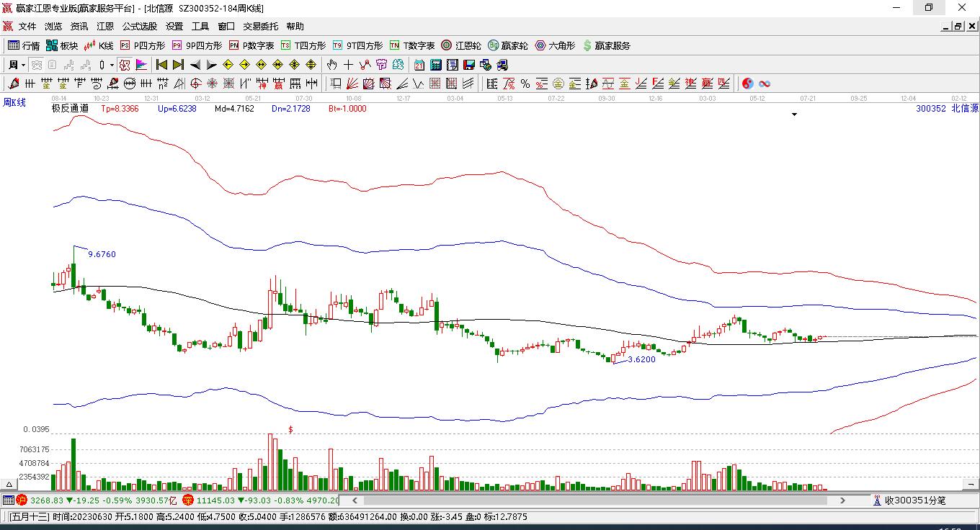The image size is (980, 530).
Task: Open the 设置 menu
Action: (x=174, y=27)
